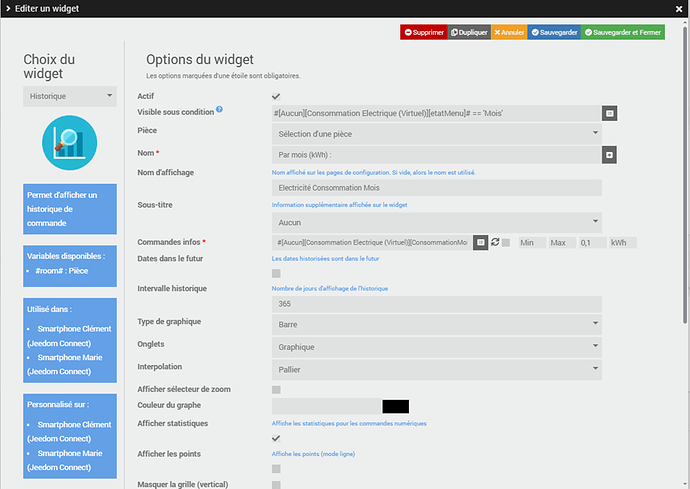Click the Sauvegarder button

[x=554, y=32]
